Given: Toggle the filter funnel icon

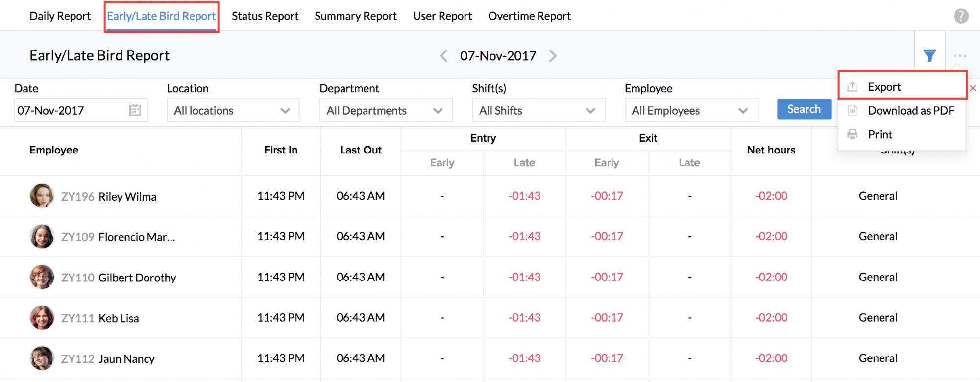Looking at the screenshot, I should click(x=930, y=55).
